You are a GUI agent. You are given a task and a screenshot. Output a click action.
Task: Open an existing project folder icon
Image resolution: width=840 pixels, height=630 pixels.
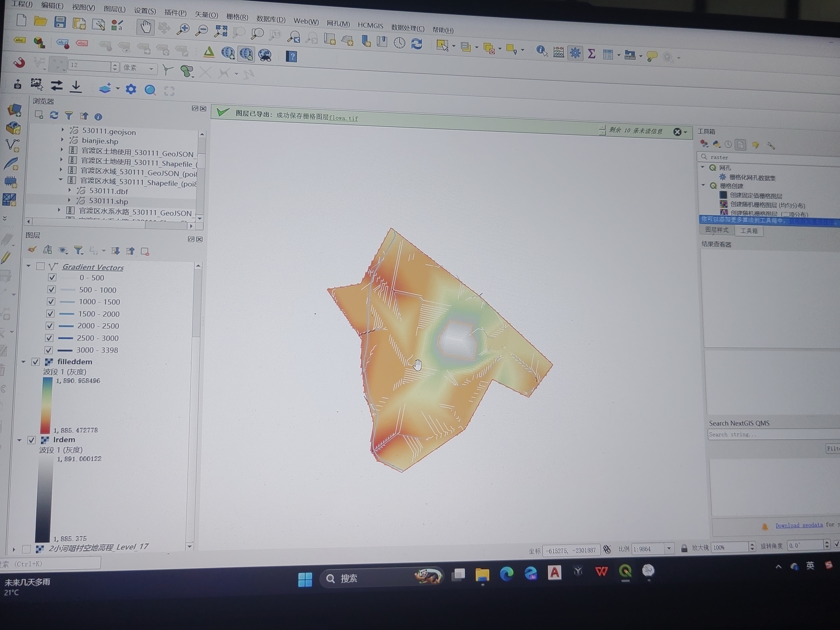coord(40,21)
